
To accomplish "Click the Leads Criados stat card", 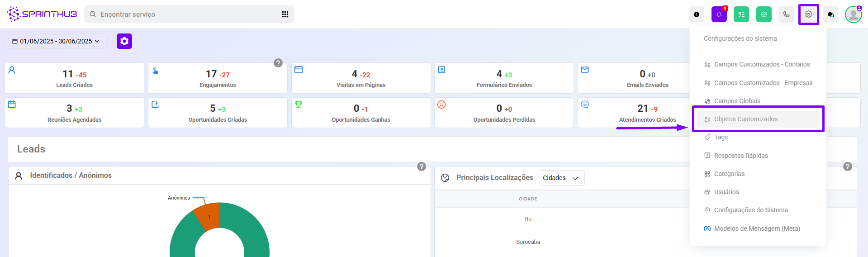I will tap(74, 78).
